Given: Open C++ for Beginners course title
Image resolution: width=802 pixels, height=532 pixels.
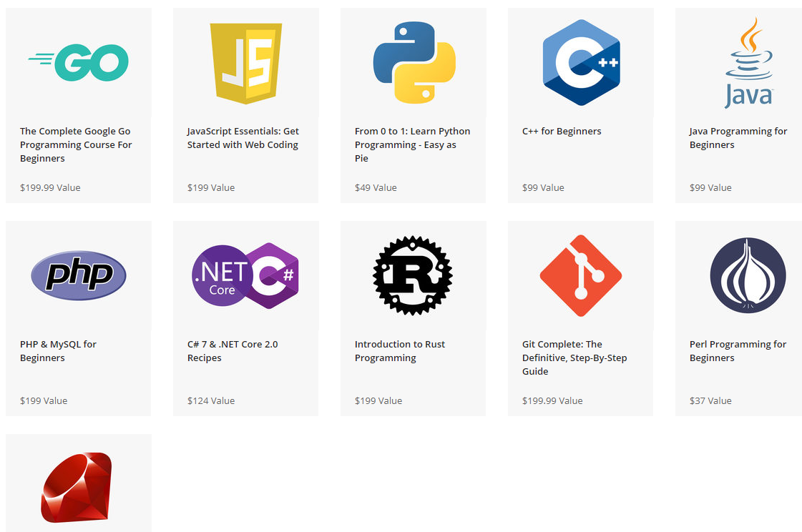Looking at the screenshot, I should point(562,132).
